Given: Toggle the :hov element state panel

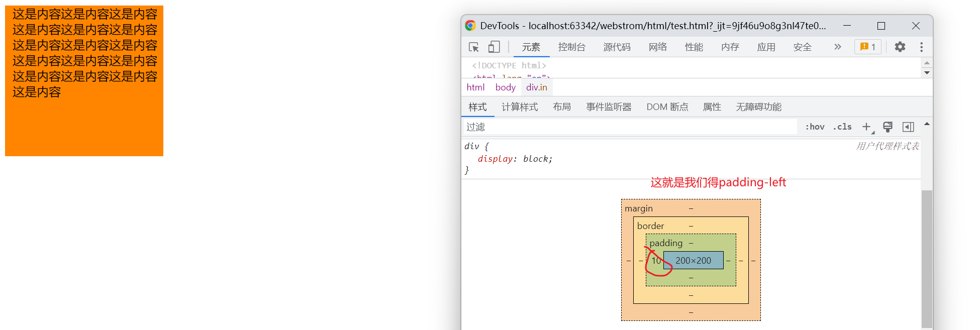Looking at the screenshot, I should pyautogui.click(x=815, y=127).
